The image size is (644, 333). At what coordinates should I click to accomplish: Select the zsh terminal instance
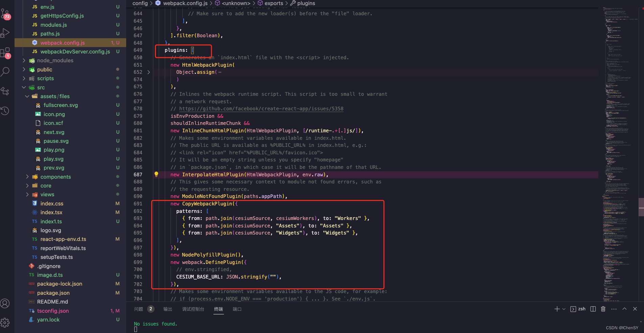pyautogui.click(x=578, y=309)
